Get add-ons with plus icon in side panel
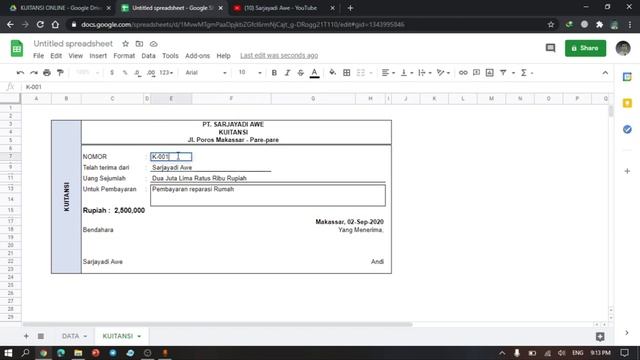This screenshot has height=360, width=640. pyautogui.click(x=627, y=171)
